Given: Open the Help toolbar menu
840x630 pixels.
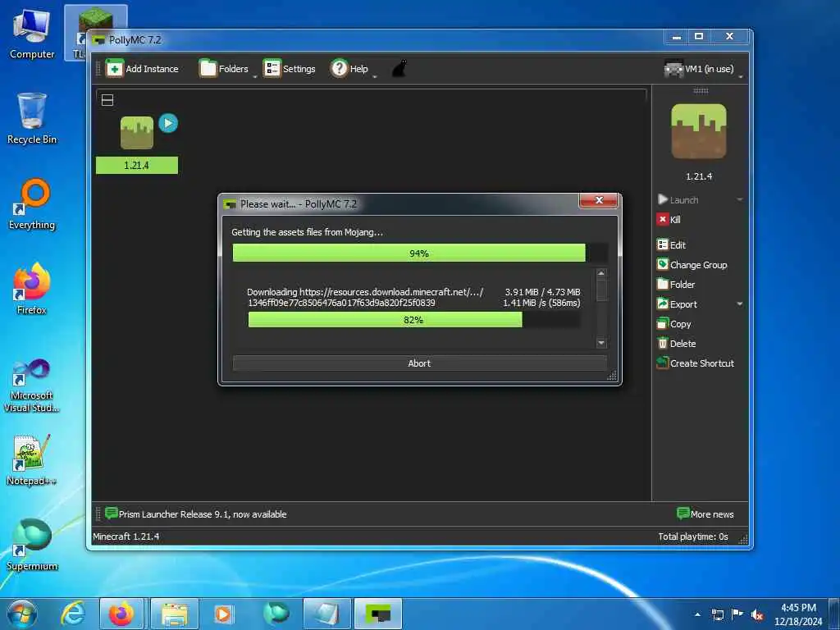Looking at the screenshot, I should point(349,69).
